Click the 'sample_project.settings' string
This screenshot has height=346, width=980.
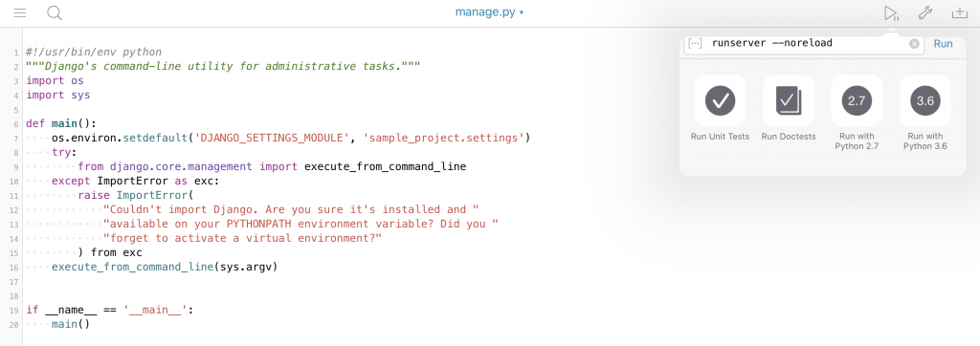pos(442,138)
